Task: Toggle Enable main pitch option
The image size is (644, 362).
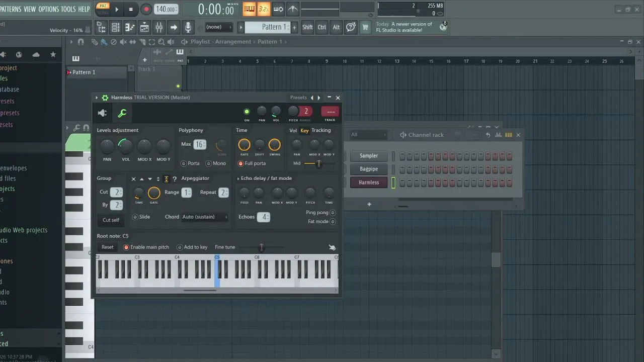Action: pyautogui.click(x=126, y=247)
